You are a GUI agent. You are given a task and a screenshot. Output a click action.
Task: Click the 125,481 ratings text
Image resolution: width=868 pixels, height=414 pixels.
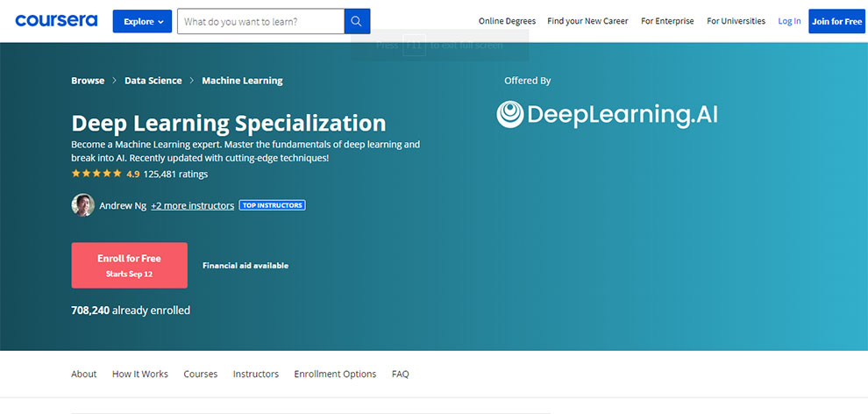tap(175, 174)
